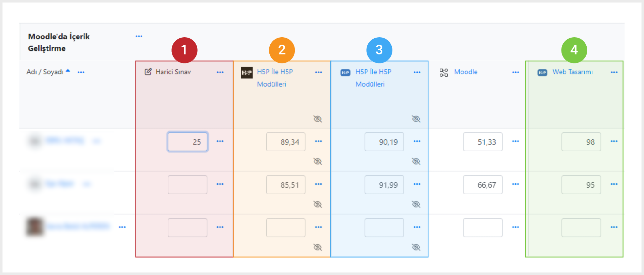Screen dimensions: 644x275
Task: Click hidden eye icon in blue H5P column header
Action: coord(416,119)
